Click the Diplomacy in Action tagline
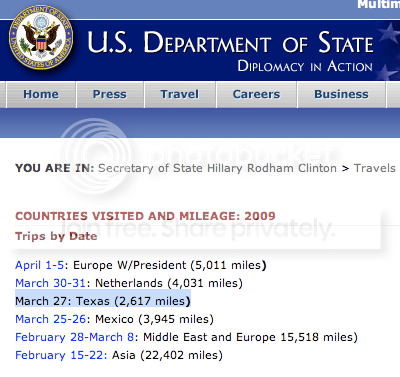400x377 pixels. (305, 66)
